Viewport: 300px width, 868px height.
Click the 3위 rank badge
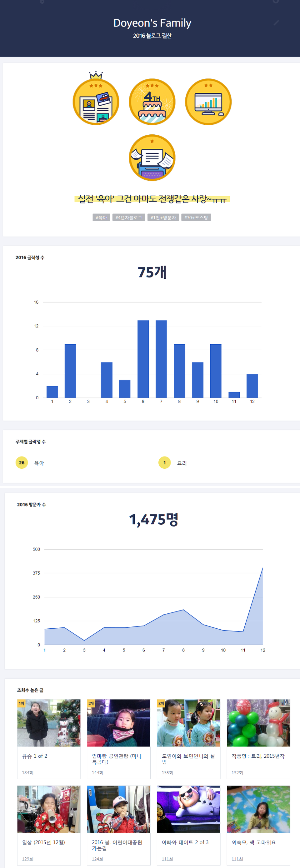point(161,703)
